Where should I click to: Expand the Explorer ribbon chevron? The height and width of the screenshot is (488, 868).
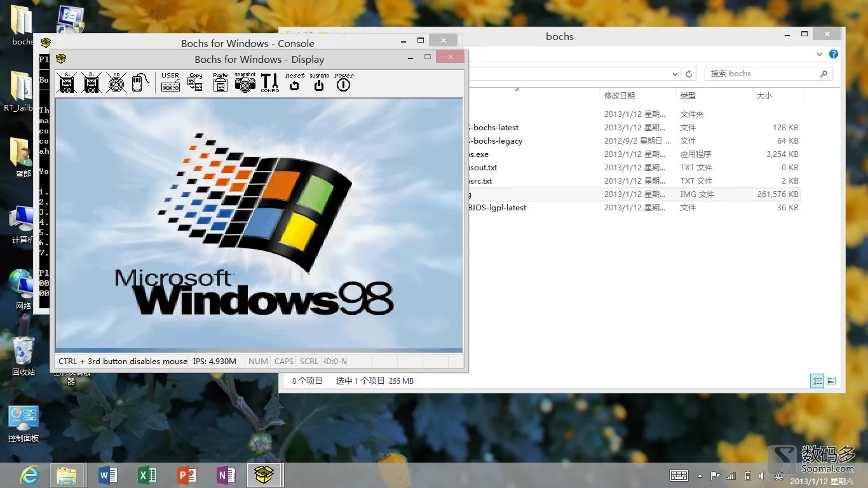click(x=819, y=55)
